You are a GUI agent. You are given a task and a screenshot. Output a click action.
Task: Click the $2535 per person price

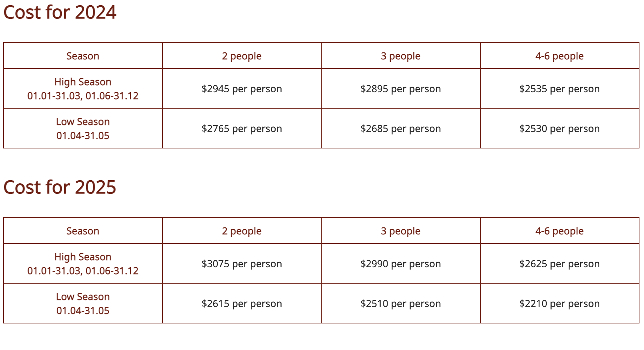click(x=559, y=89)
